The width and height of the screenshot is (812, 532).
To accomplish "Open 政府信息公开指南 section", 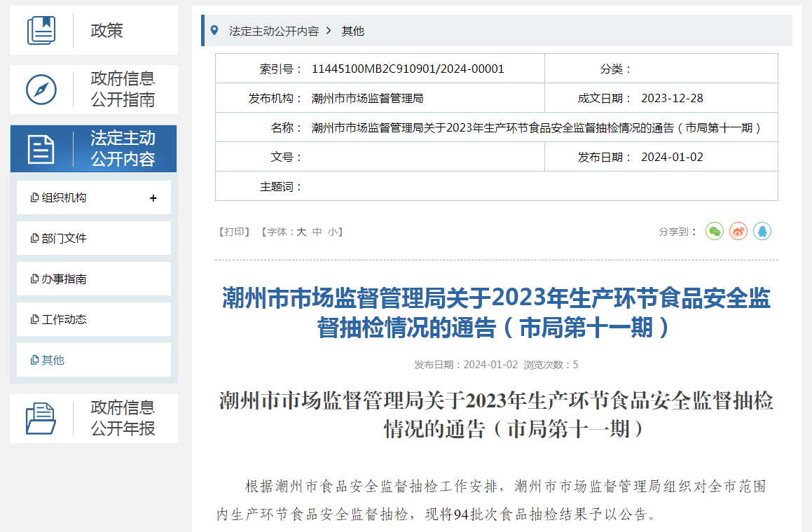I will [x=94, y=90].
